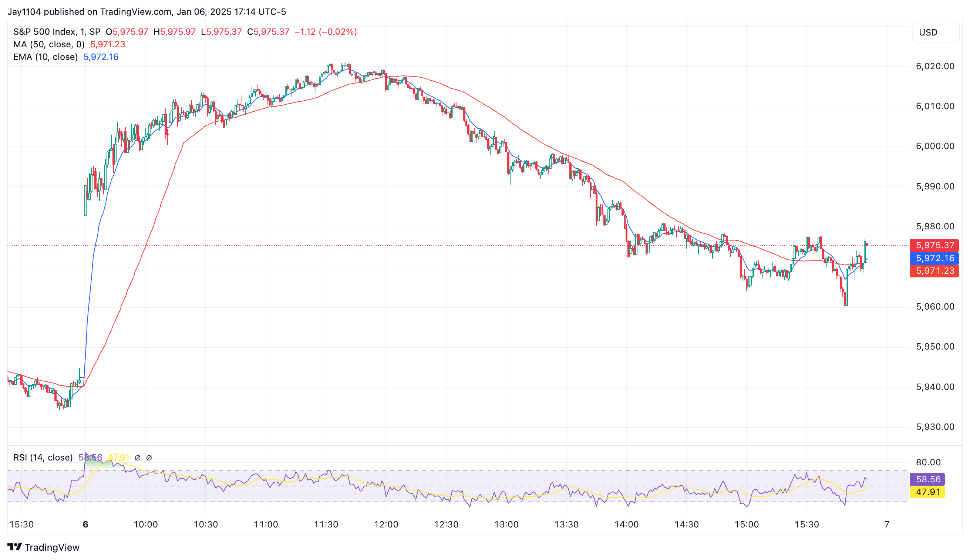Click the Jay1104 published on TradingView.com header
Image resolution: width=970 pixels, height=560 pixels.
pos(146,11)
